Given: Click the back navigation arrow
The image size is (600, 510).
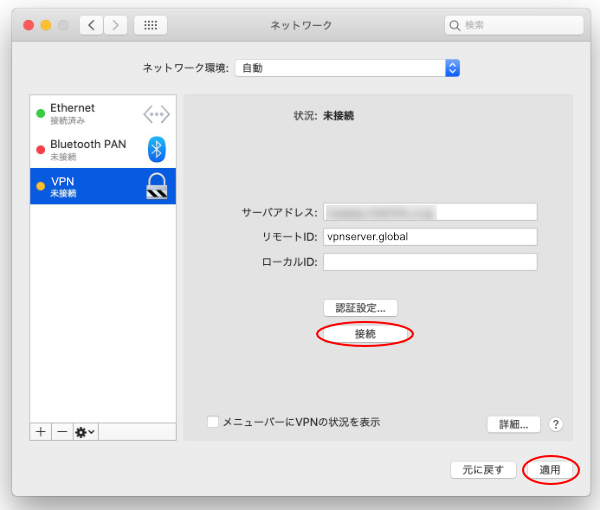Looking at the screenshot, I should click(91, 25).
